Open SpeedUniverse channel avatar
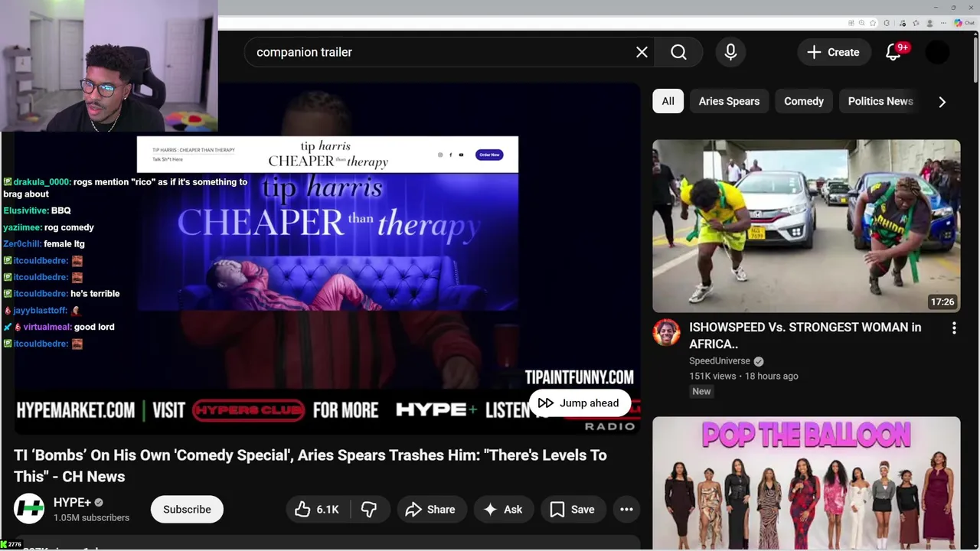 [x=666, y=333]
